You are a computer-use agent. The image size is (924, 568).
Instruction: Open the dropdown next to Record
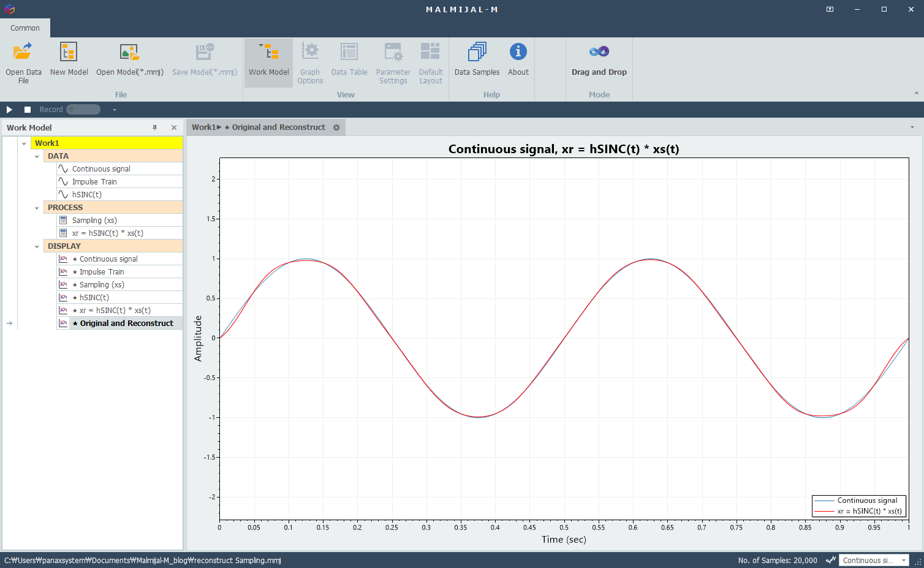[114, 110]
